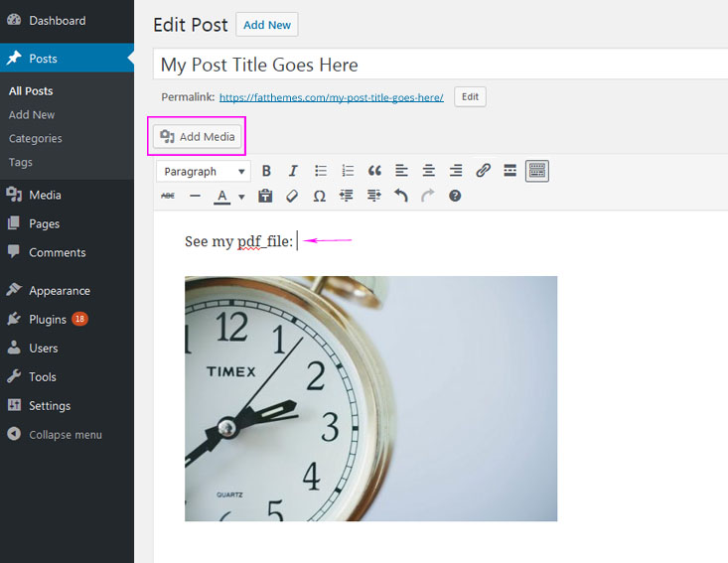Screen dimensions: 728x563
Task: Collapse the admin sidebar menu
Action: [67, 435]
